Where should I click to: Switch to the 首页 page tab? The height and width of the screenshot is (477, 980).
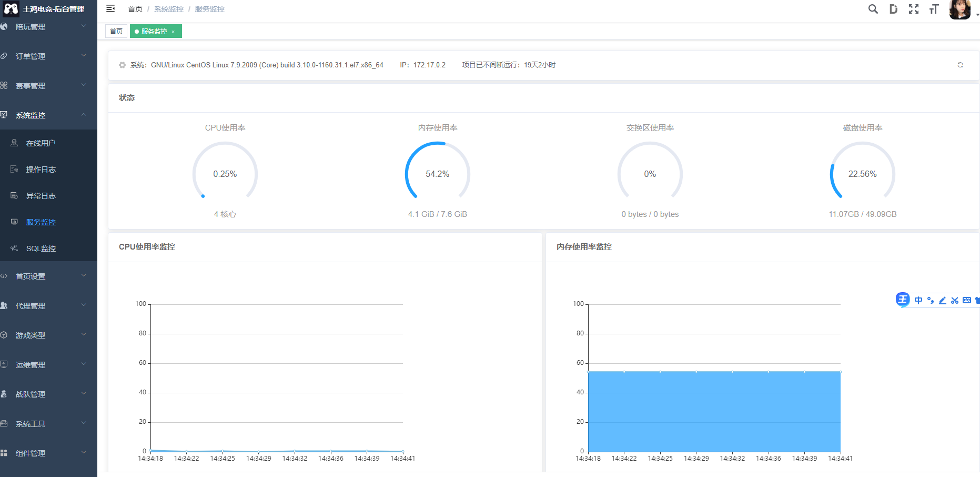(x=116, y=32)
